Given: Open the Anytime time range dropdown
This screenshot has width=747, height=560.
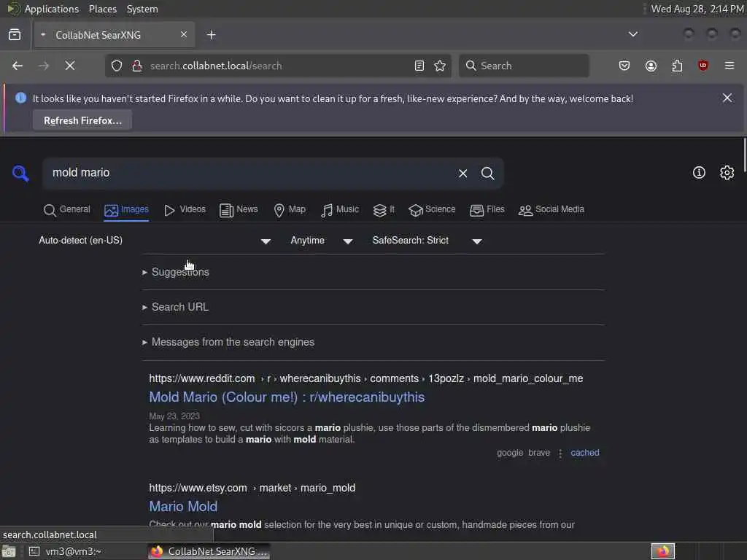Looking at the screenshot, I should pos(322,241).
